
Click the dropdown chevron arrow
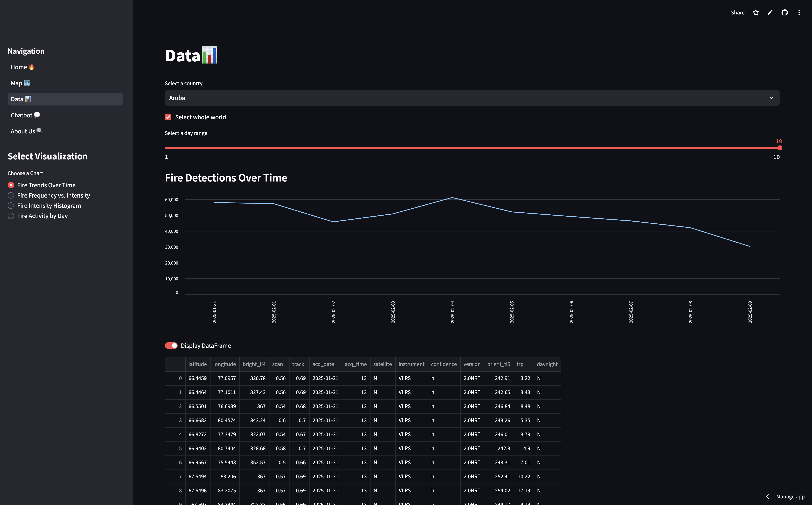(x=771, y=98)
